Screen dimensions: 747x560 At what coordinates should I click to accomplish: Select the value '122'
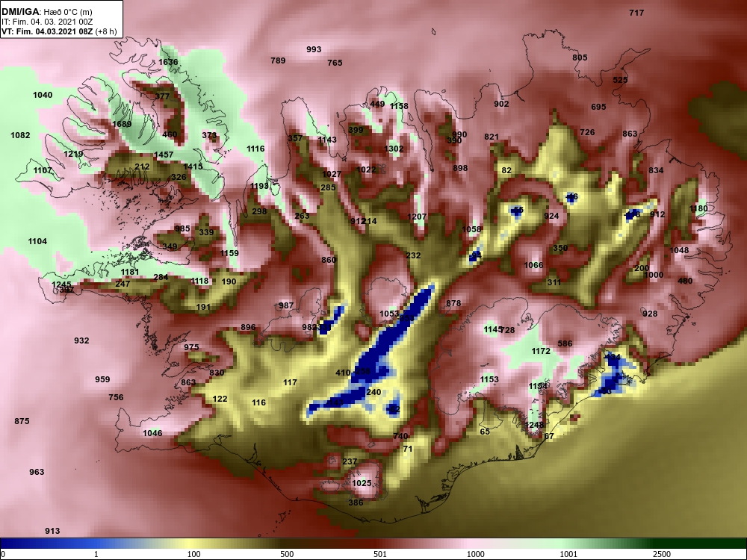(220, 399)
